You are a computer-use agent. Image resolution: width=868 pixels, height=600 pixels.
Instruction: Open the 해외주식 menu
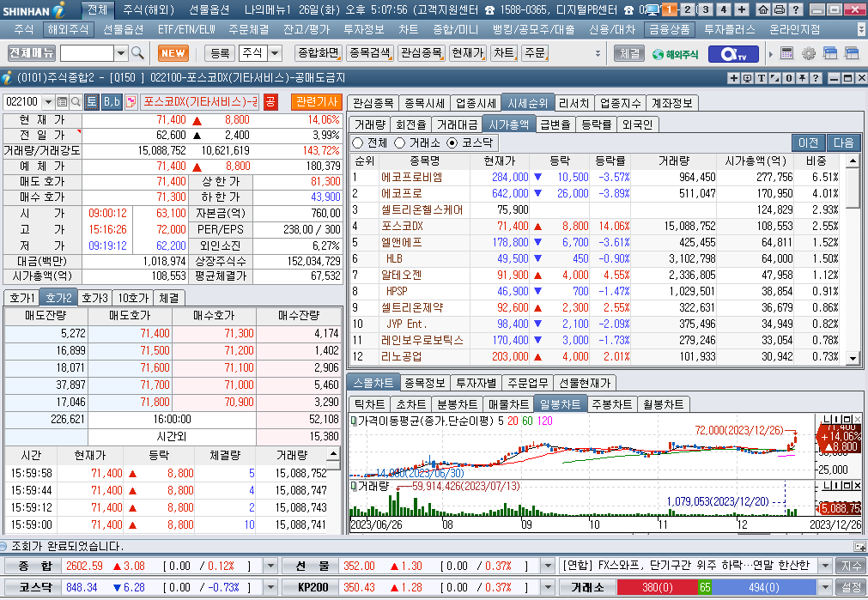click(x=68, y=30)
